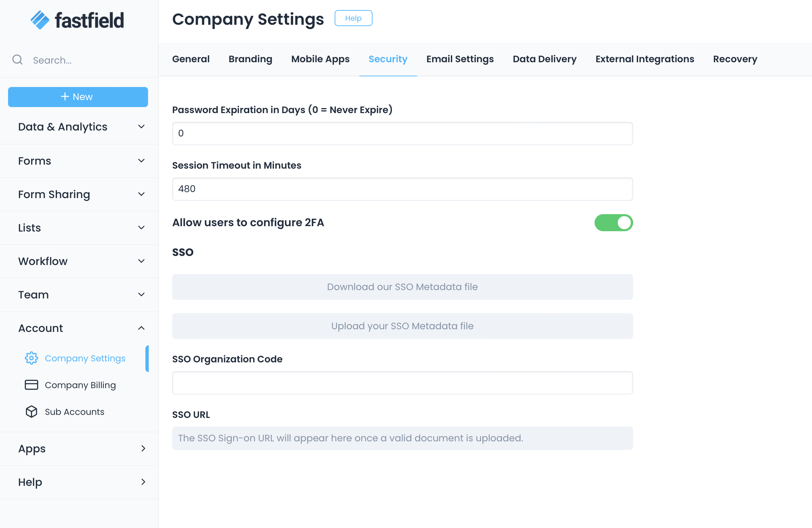Viewport: 812px width, 528px height.
Task: Expand the Data & Analytics section
Action: click(x=141, y=126)
